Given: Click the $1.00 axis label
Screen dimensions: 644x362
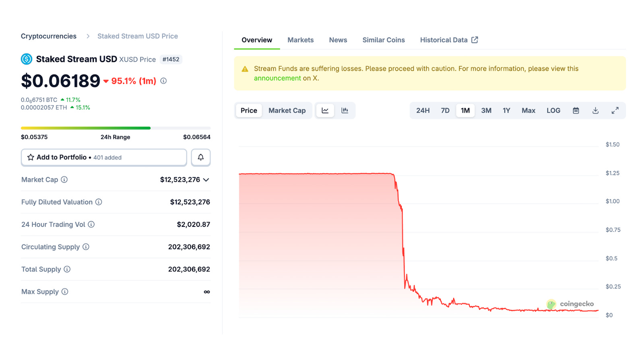Looking at the screenshot, I should pyautogui.click(x=613, y=201).
